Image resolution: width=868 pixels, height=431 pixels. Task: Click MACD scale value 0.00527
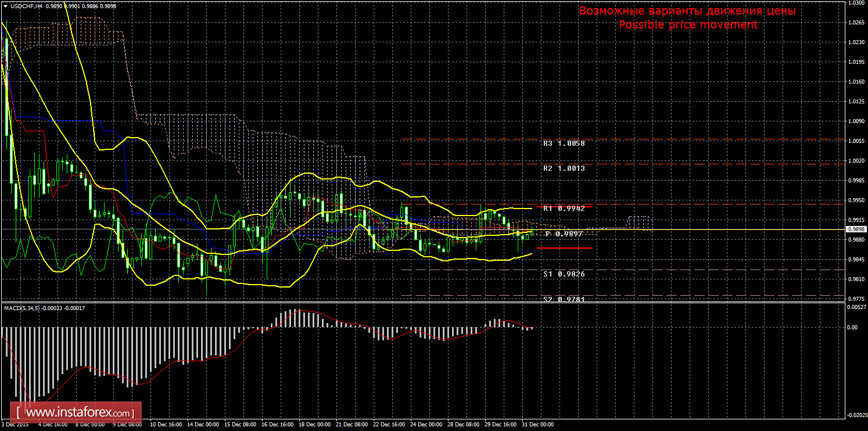pyautogui.click(x=856, y=307)
